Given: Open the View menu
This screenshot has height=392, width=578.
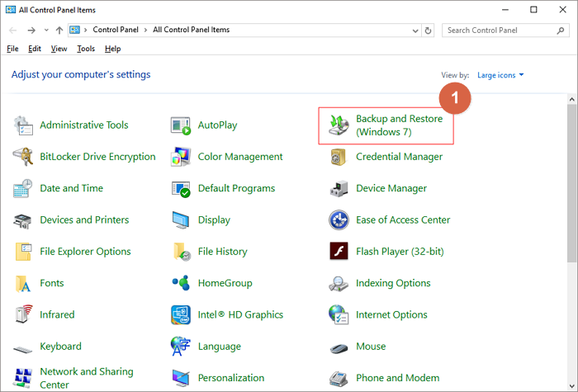Looking at the screenshot, I should click(x=59, y=49).
